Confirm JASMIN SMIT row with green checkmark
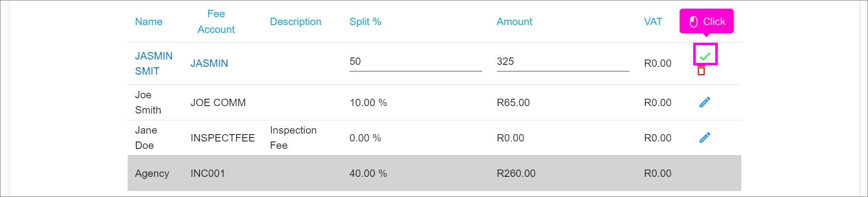Image resolution: width=868 pixels, height=197 pixels. coord(705,56)
